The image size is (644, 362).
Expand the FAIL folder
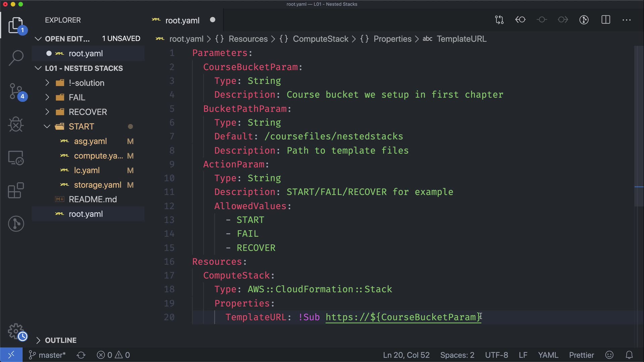point(77,97)
